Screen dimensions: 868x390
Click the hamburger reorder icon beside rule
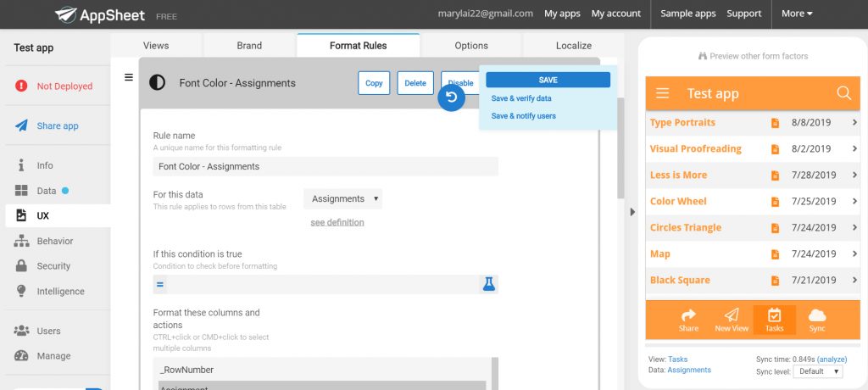[x=129, y=77]
